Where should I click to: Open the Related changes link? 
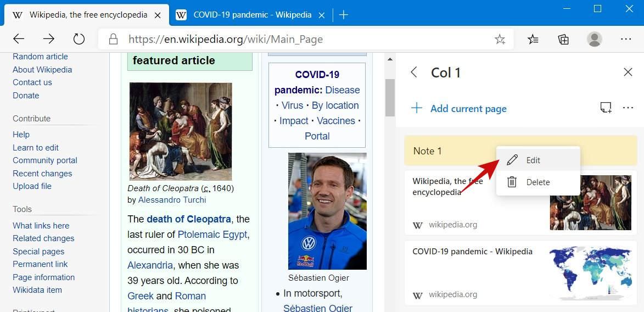(x=43, y=238)
